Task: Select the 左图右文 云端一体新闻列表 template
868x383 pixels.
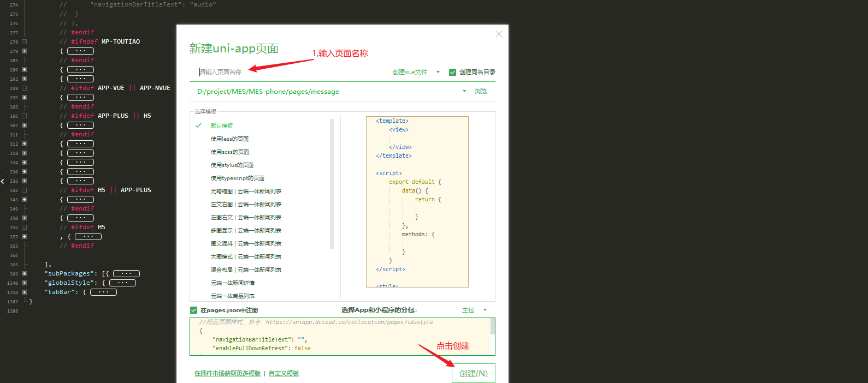Action: coord(246,217)
